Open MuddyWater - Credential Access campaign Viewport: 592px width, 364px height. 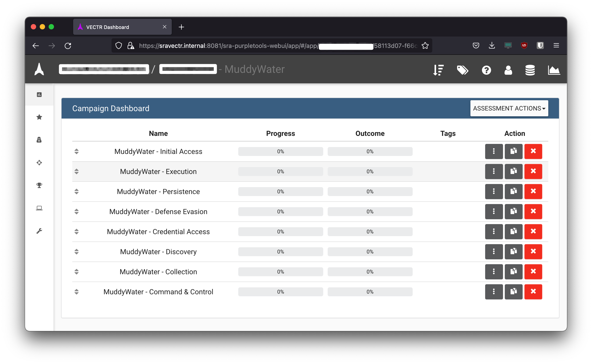tap(158, 232)
